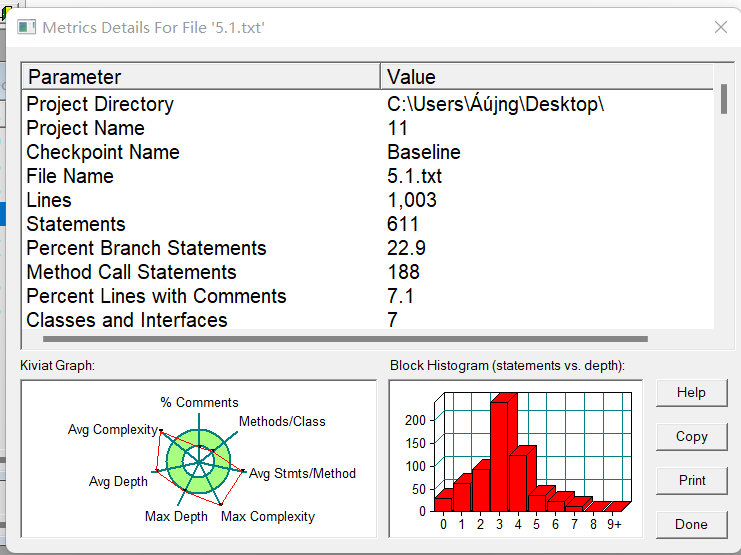Image resolution: width=741 pixels, height=555 pixels.
Task: Click the vertical scrollbar thumb
Action: click(724, 99)
